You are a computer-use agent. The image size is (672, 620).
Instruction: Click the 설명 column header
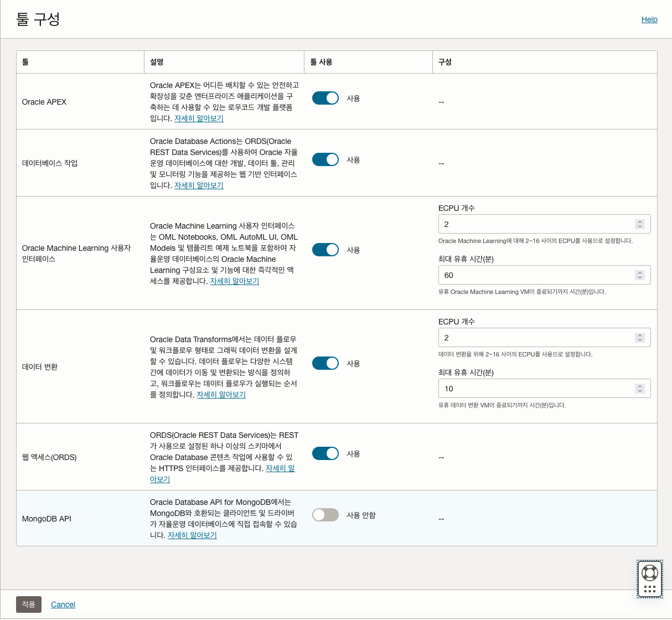224,62
